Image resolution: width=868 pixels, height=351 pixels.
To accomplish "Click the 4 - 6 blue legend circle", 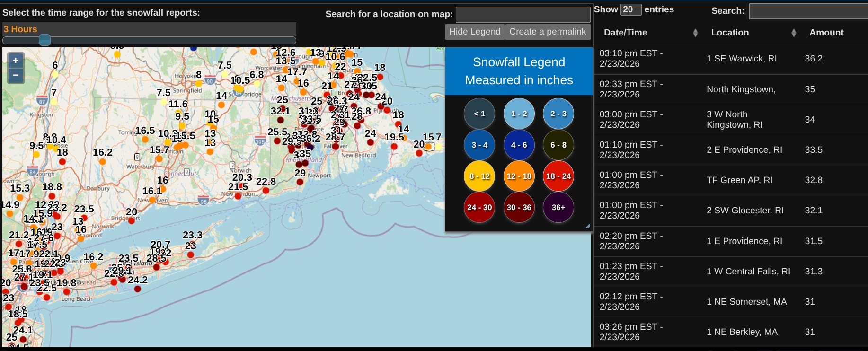I will 519,145.
